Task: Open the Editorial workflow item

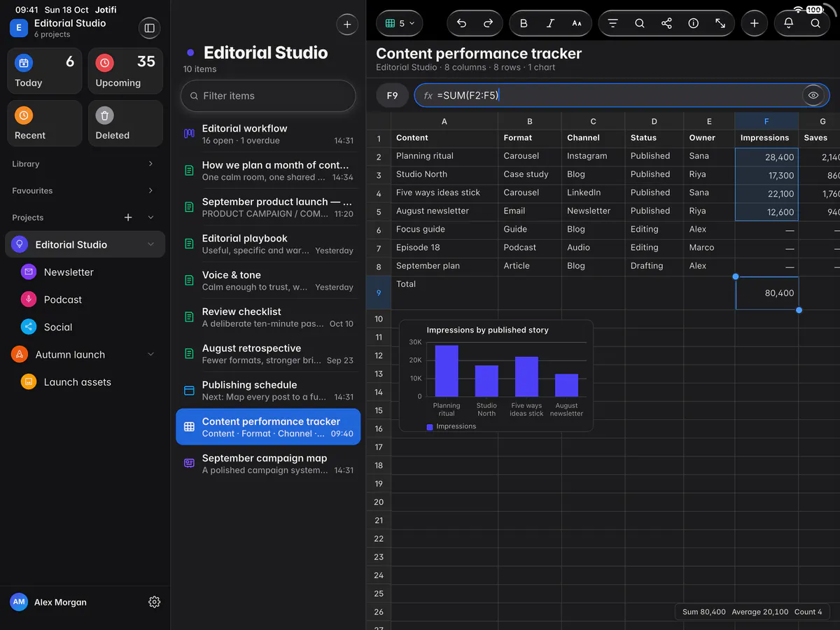Action: click(x=268, y=134)
